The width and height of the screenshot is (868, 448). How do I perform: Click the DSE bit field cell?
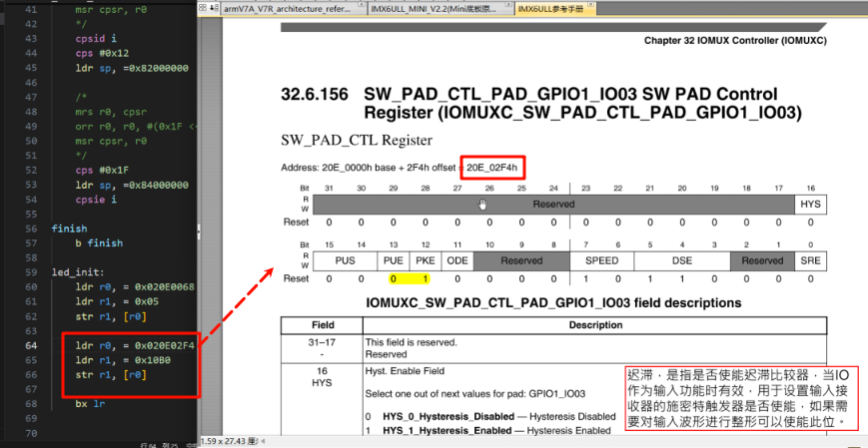click(x=682, y=260)
